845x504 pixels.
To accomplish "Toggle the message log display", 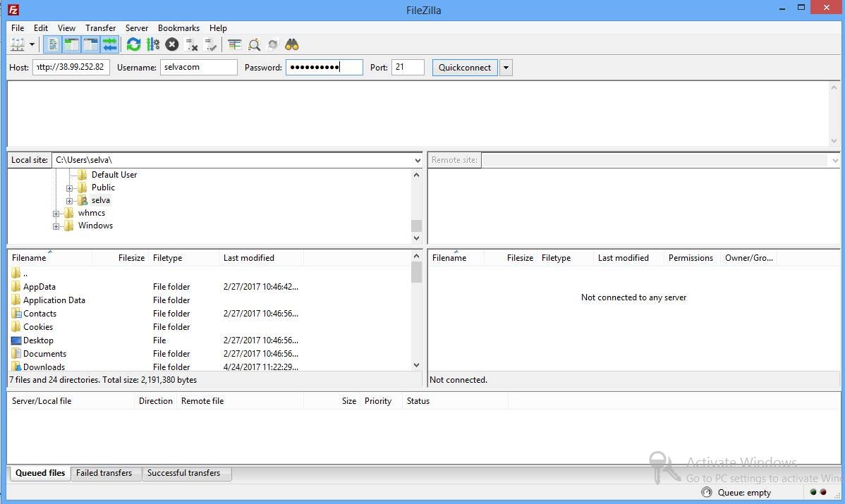I will point(52,44).
